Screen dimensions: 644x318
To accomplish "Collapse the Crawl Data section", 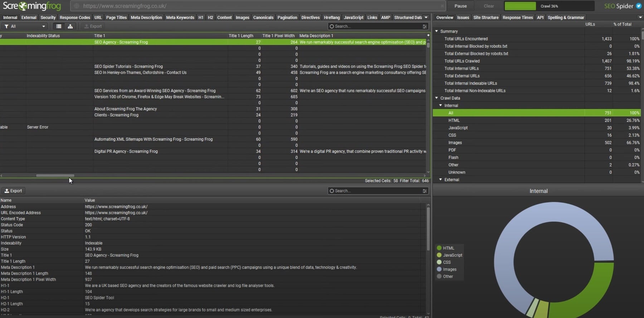I will pos(436,98).
